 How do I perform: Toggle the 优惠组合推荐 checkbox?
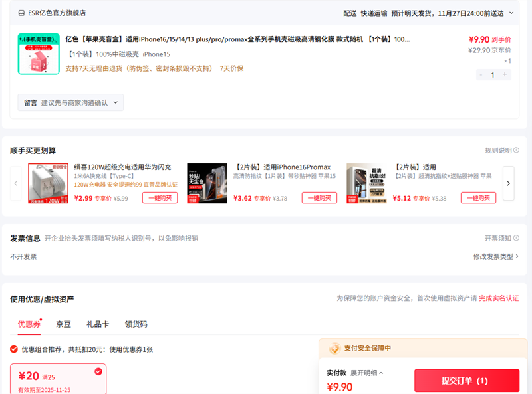[14, 349]
